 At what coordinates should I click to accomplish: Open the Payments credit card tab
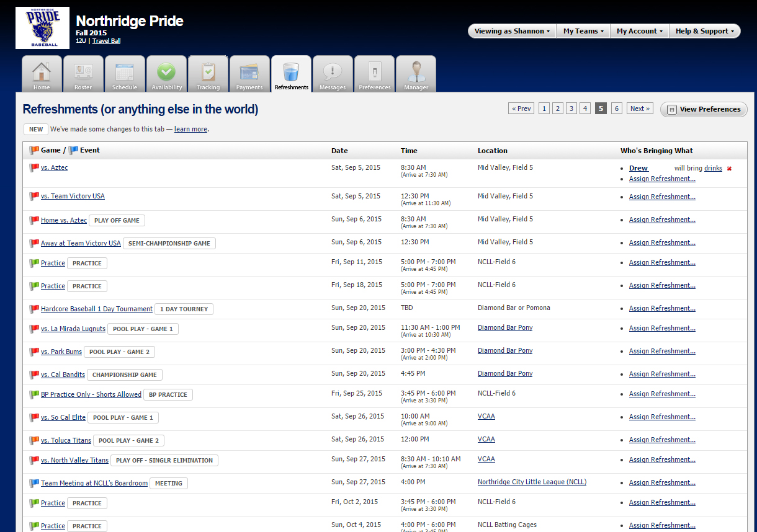coord(249,74)
